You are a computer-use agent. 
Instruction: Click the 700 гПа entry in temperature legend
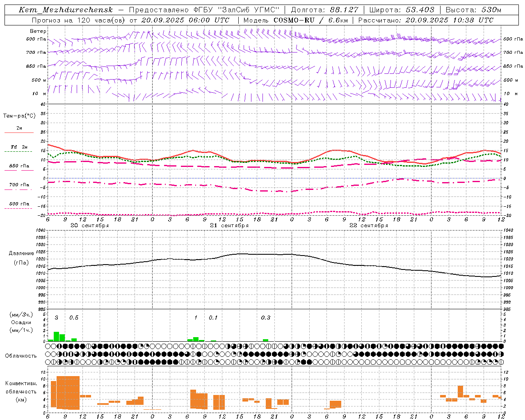[x=19, y=185]
